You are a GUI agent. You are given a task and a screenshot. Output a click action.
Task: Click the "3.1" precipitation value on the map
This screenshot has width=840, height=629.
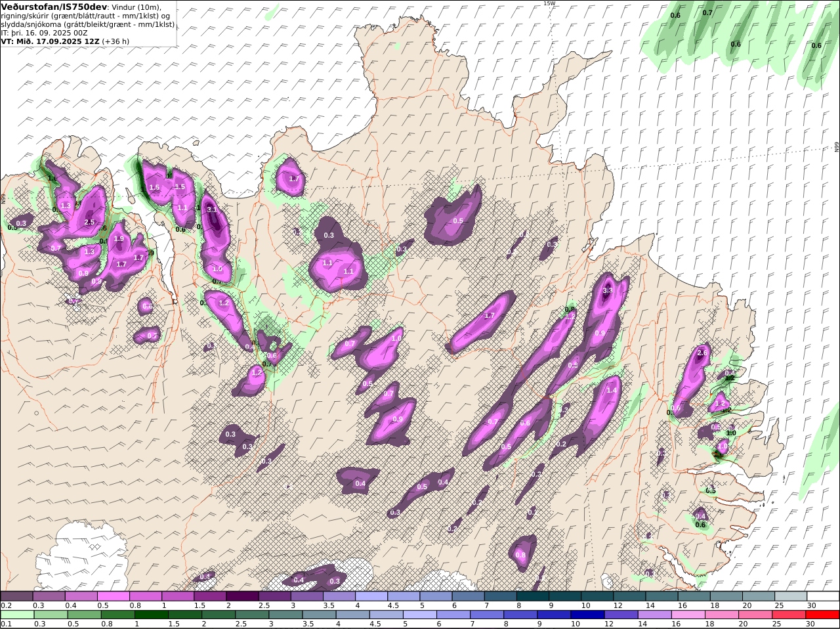211,209
